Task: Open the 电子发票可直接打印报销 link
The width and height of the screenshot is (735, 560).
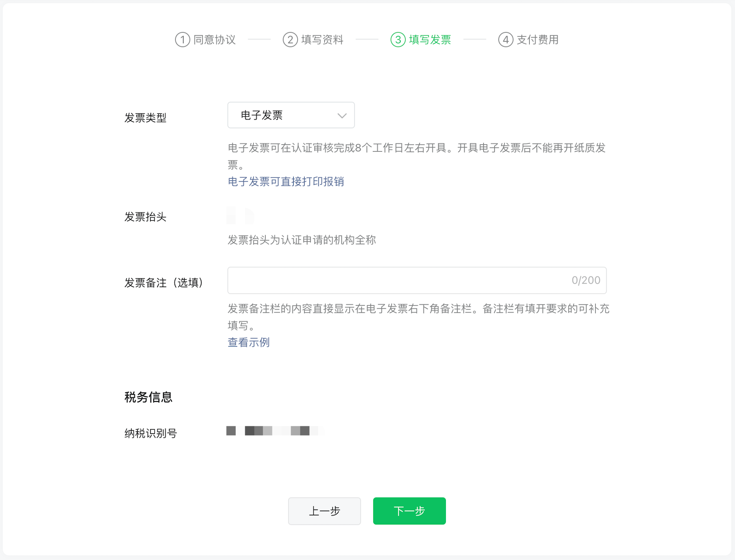Action: pos(286,182)
